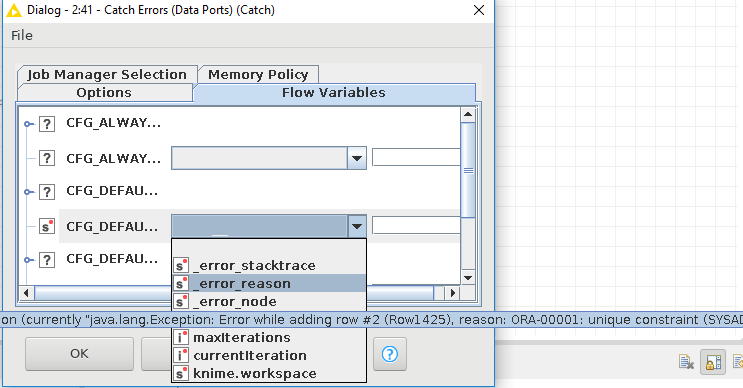743x388 pixels.
Task: Choose maxIterations from the list
Action: [269, 337]
